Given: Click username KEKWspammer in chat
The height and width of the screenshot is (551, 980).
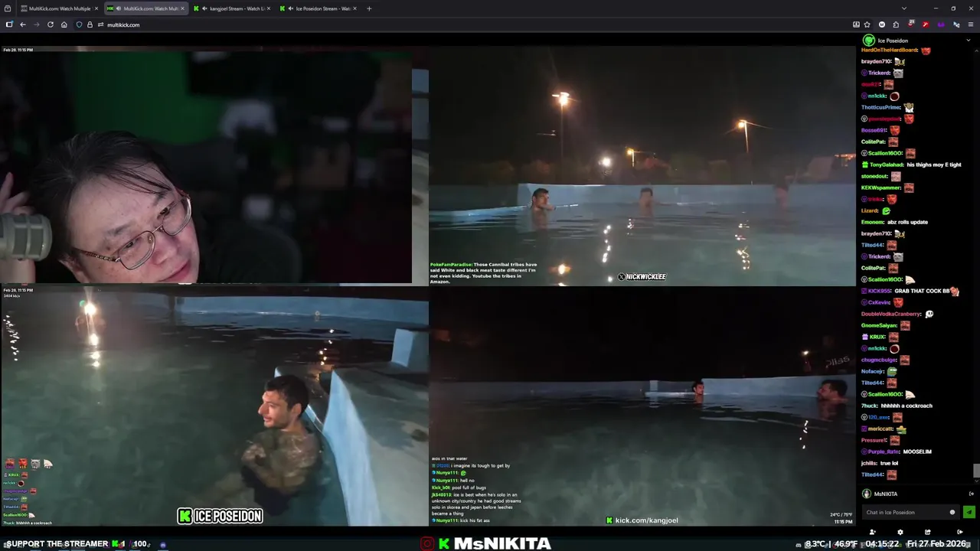Looking at the screenshot, I should 881,187.
